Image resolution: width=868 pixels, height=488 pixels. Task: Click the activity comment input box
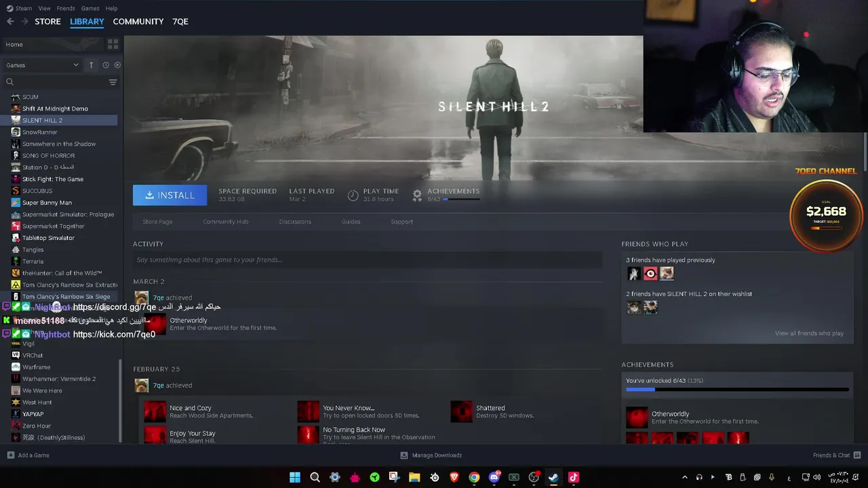click(368, 260)
